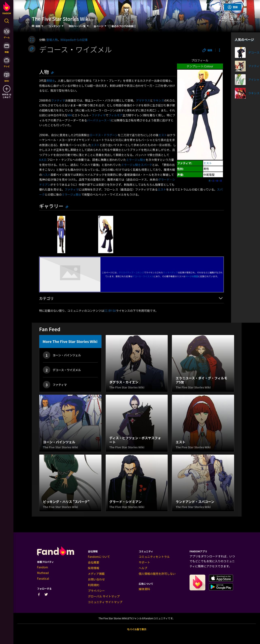Click the CC-BY-SA license link
260x644 pixels.
tap(110, 311)
